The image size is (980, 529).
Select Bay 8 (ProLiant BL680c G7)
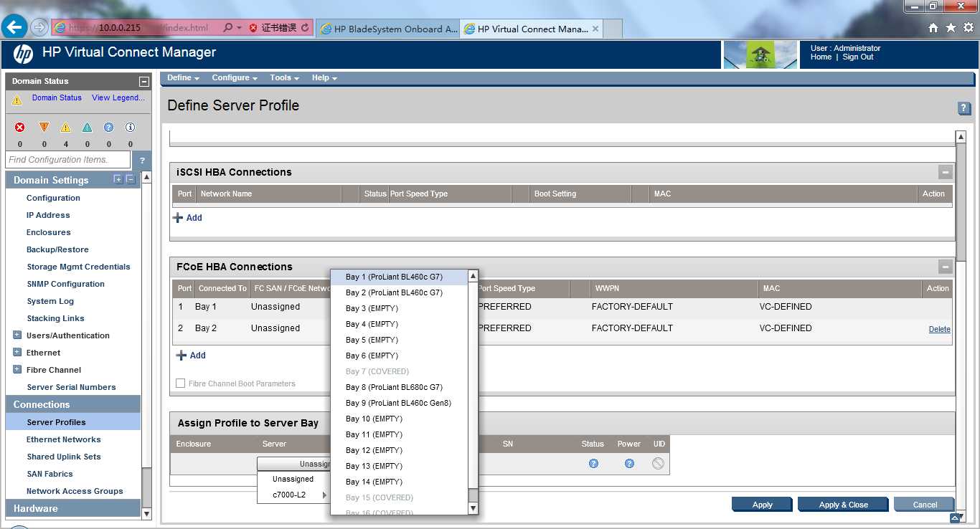point(399,387)
